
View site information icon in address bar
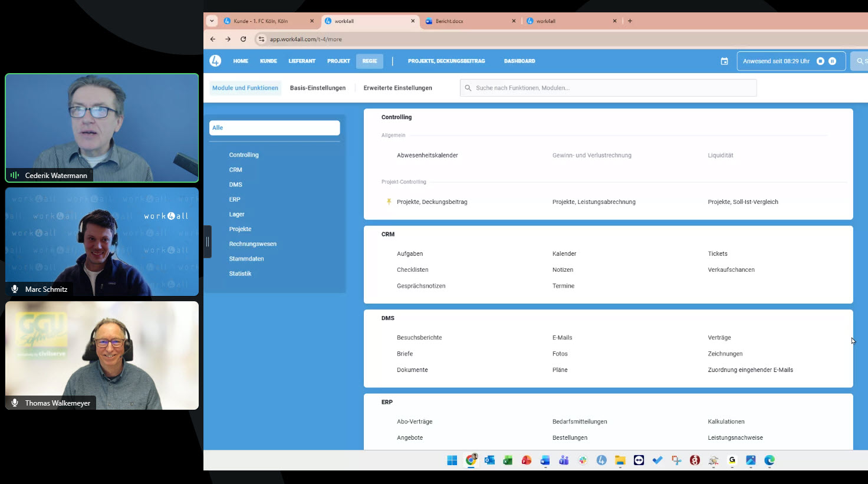tap(261, 39)
